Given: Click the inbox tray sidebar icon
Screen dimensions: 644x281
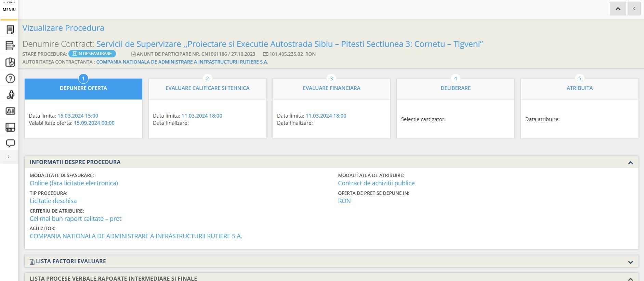Looking at the screenshot, I should point(10,127).
